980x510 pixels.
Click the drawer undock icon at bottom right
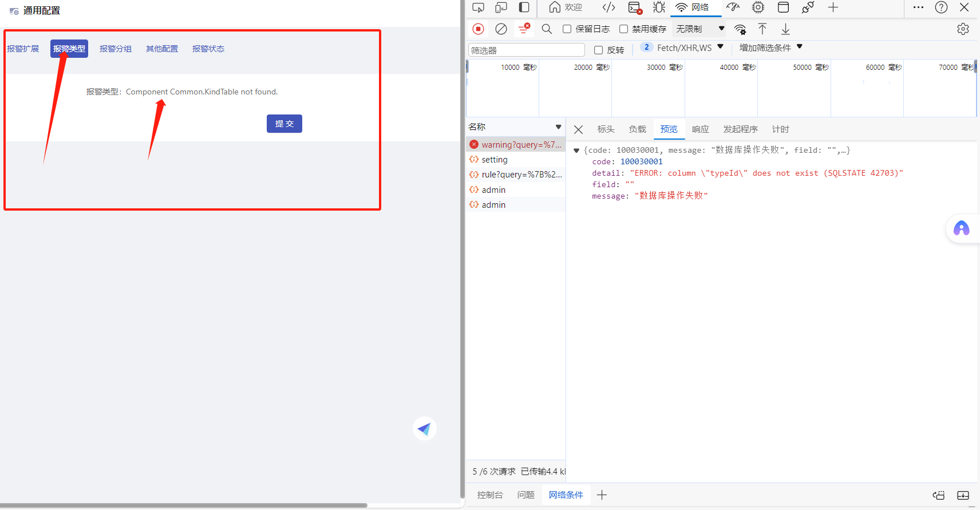coord(939,495)
